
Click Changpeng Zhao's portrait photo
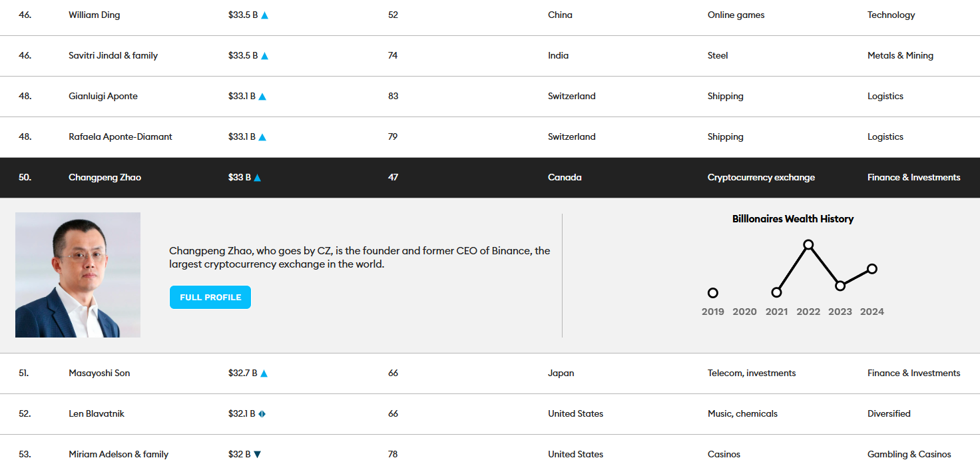click(x=78, y=275)
